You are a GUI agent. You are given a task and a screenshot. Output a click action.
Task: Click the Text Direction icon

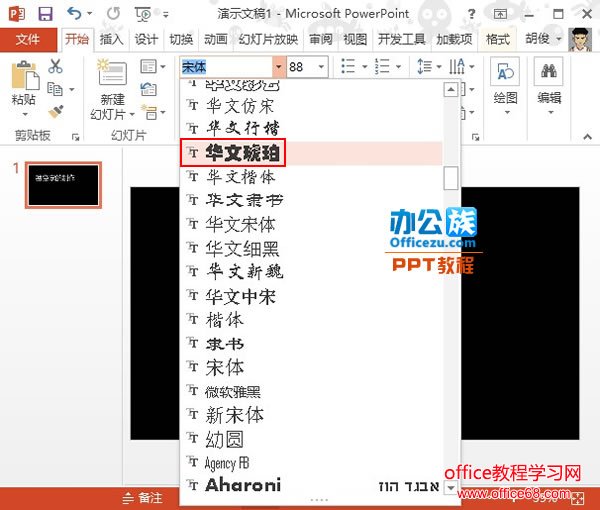[457, 66]
